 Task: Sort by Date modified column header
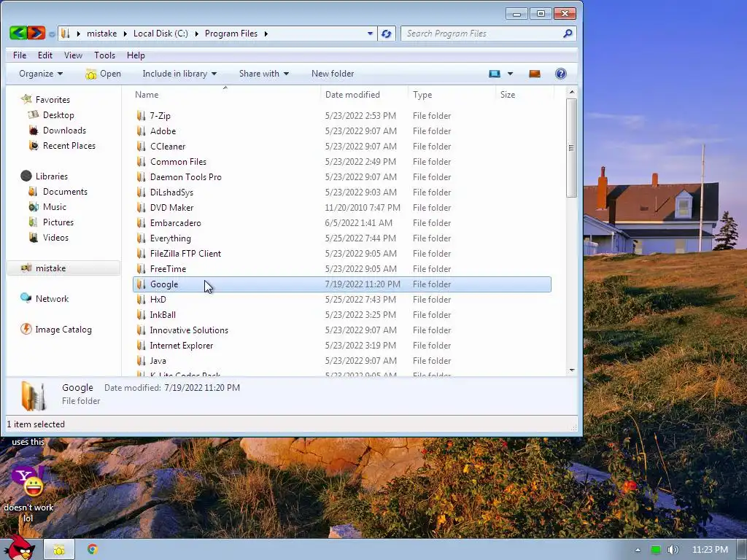(x=364, y=95)
